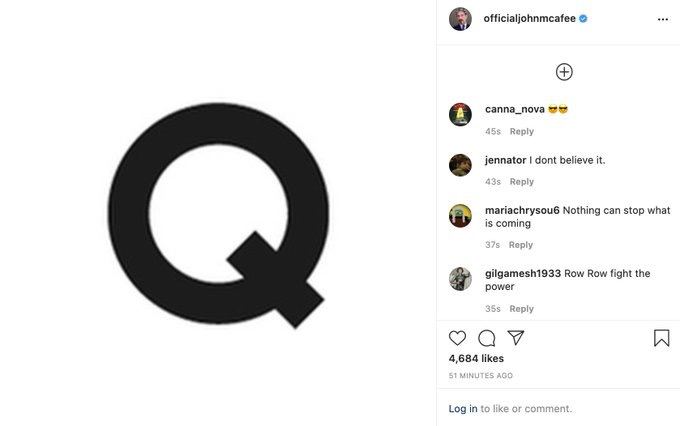Reply to jennator's comment
This screenshot has height=426, width=680.
[x=522, y=182]
